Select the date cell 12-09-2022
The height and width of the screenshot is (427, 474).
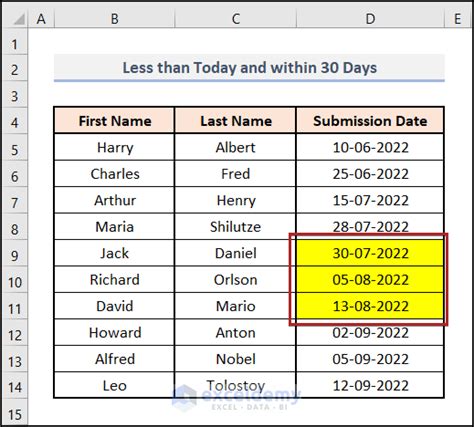(370, 385)
